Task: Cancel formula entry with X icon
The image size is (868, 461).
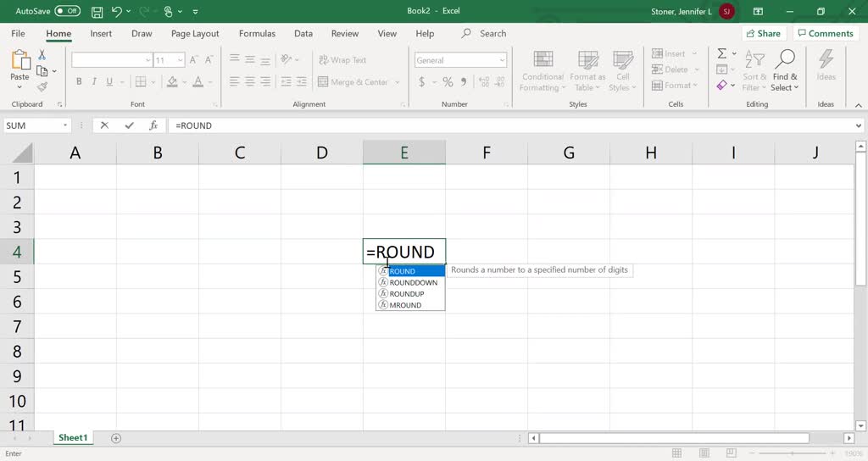Action: (x=104, y=125)
